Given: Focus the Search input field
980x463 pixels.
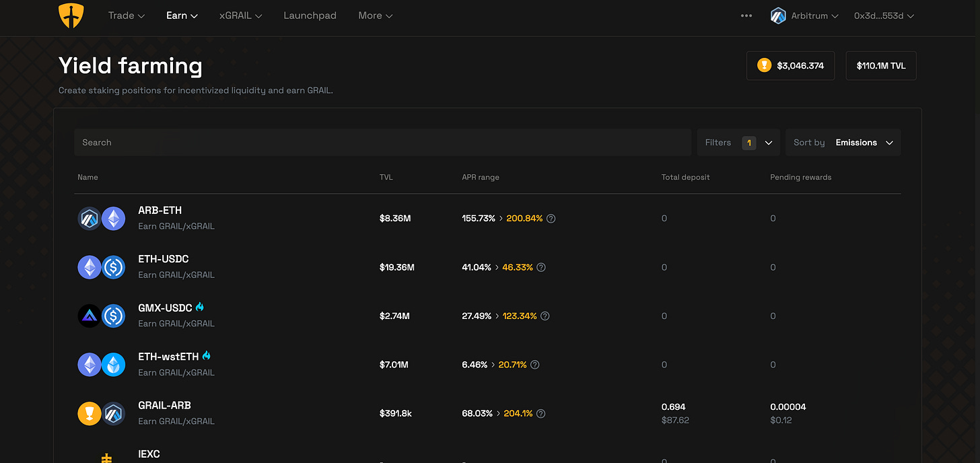Looking at the screenshot, I should [382, 143].
